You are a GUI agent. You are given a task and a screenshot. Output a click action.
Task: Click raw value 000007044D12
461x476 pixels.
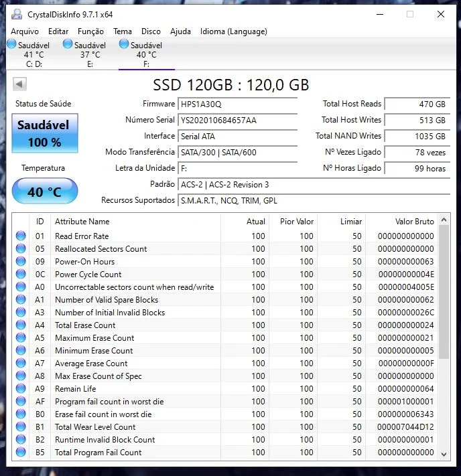tap(405, 427)
